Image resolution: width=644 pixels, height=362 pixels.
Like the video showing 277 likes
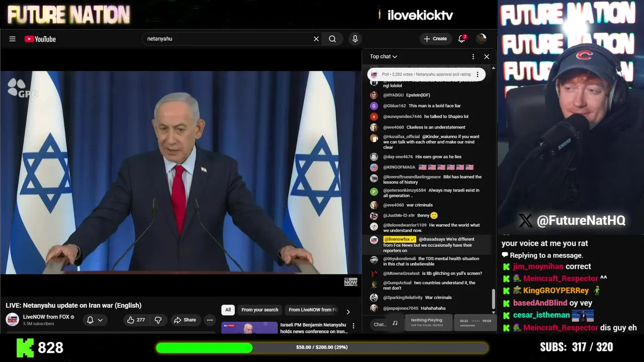(x=136, y=320)
